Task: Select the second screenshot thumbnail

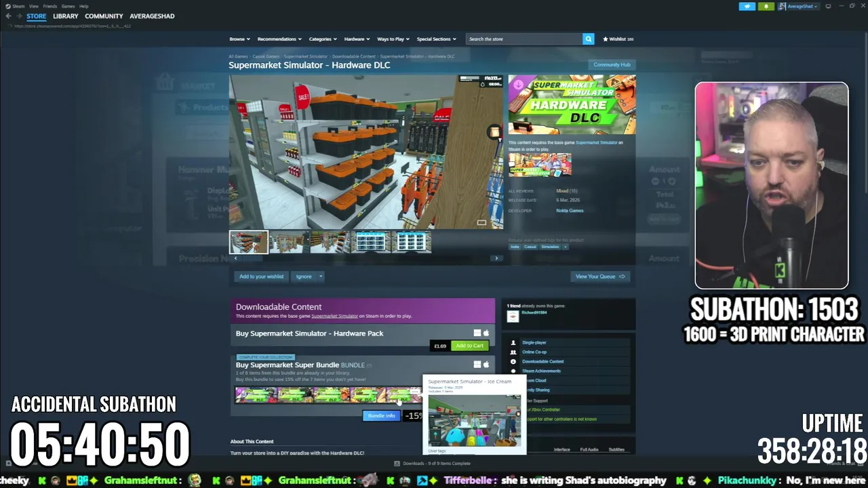Action: [290, 242]
